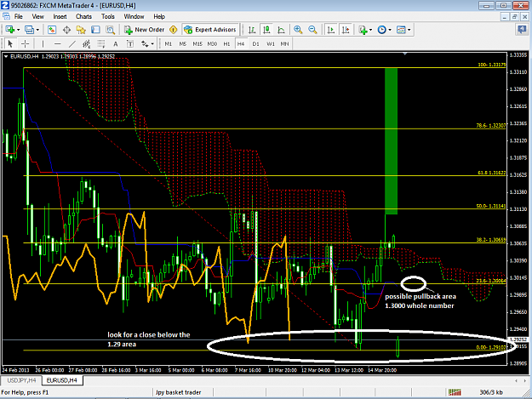Switch chart to H1 timeframe
Screen dimensions: 532x399
point(226,43)
